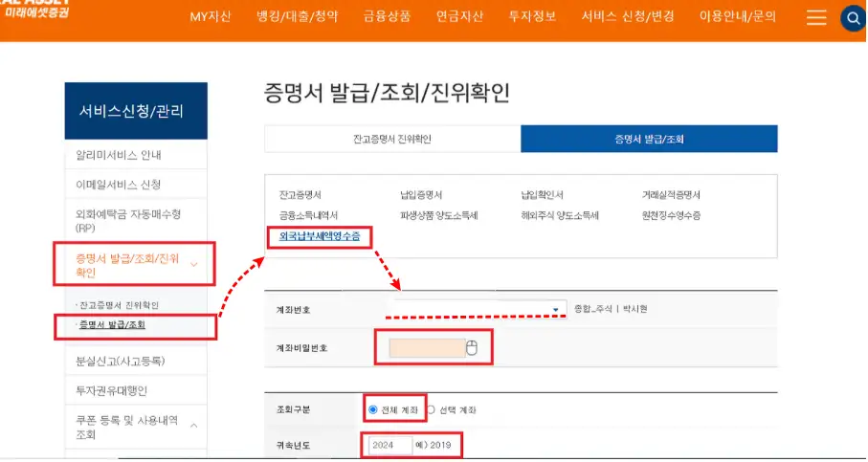
Task: Click the 서비스신청/관리 sidebar header
Action: (136, 111)
